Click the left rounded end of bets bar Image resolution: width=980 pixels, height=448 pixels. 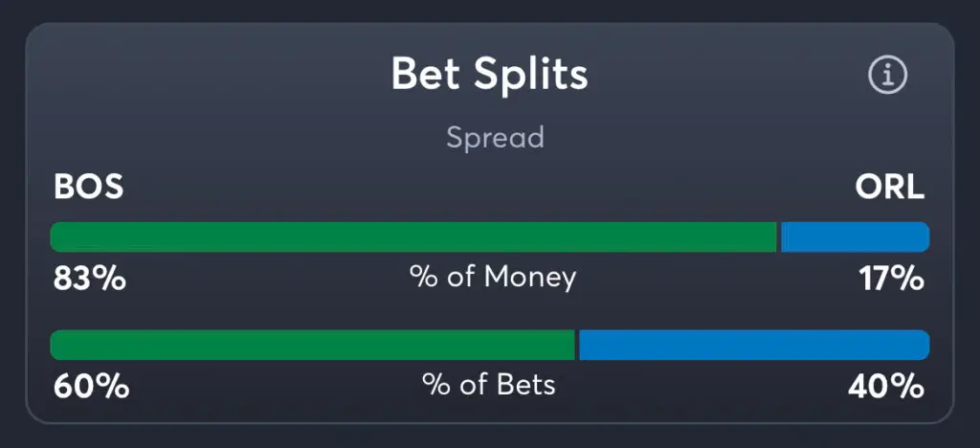(56, 345)
